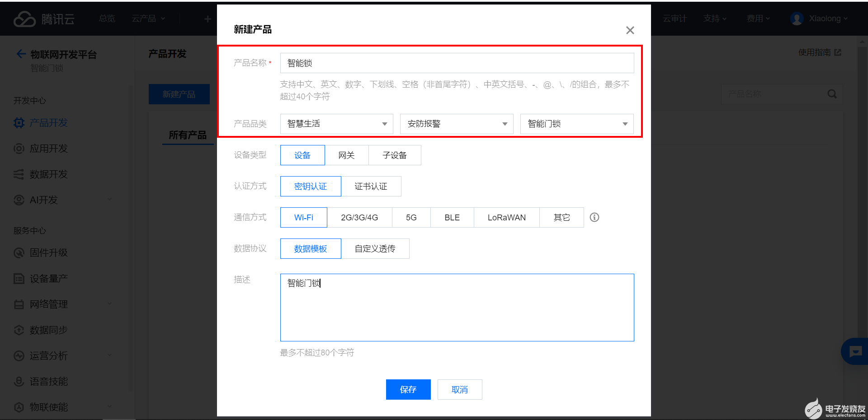Open the 智慧生活 category dropdown
Image resolution: width=868 pixels, height=420 pixels.
336,124
